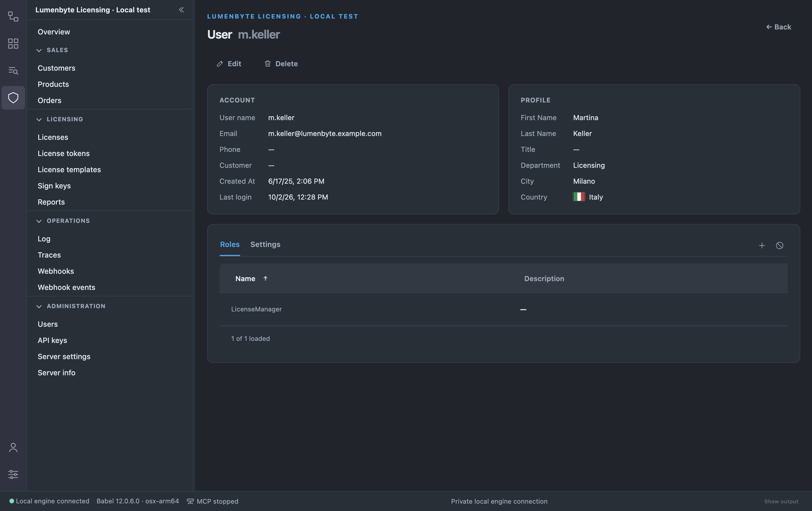Image resolution: width=812 pixels, height=511 pixels.
Task: Collapse the sidebar with double chevron
Action: 182,10
